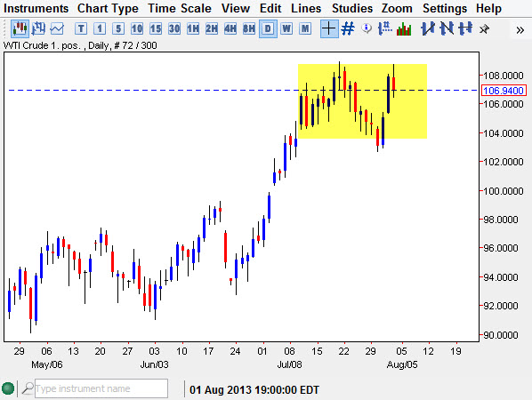Open the View menu
This screenshot has height=400, width=532.
click(236, 9)
